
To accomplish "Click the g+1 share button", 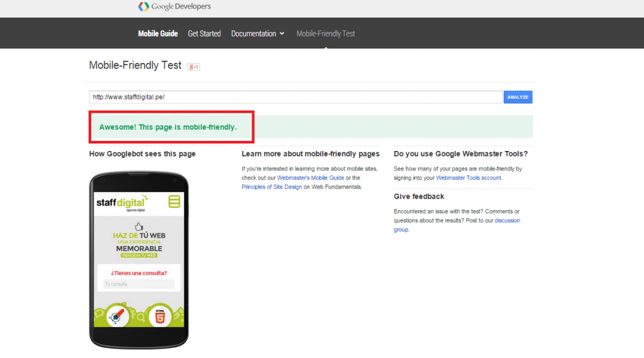I will 194,67.
